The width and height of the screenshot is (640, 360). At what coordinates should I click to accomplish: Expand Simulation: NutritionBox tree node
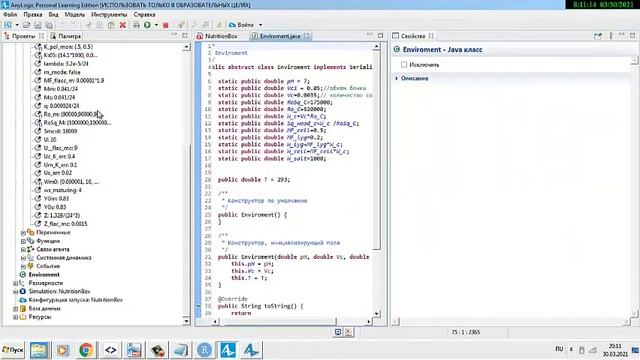16,291
